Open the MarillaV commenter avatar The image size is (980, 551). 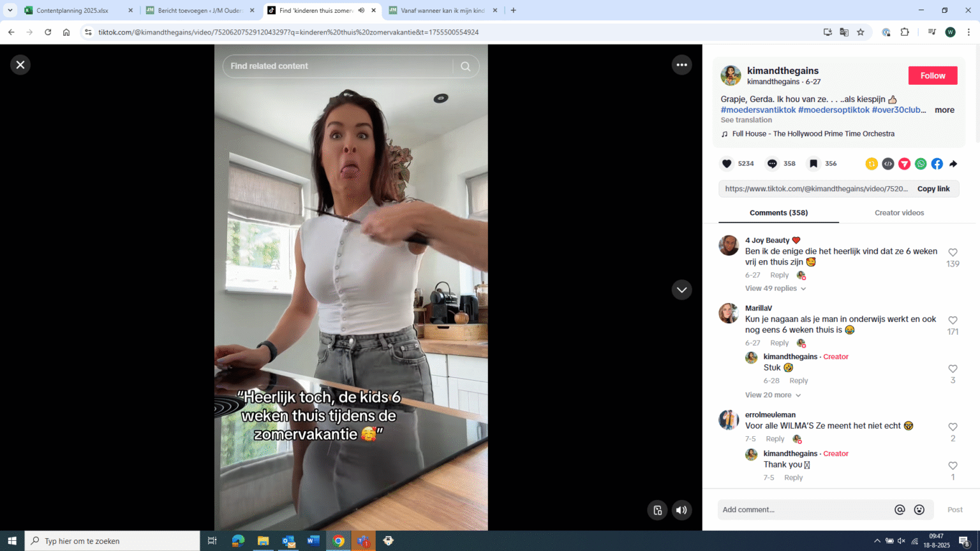tap(729, 313)
